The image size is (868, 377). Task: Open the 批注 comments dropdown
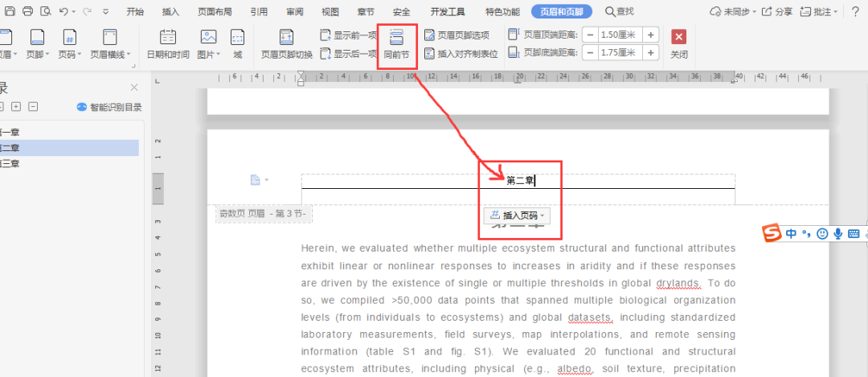pyautogui.click(x=818, y=11)
